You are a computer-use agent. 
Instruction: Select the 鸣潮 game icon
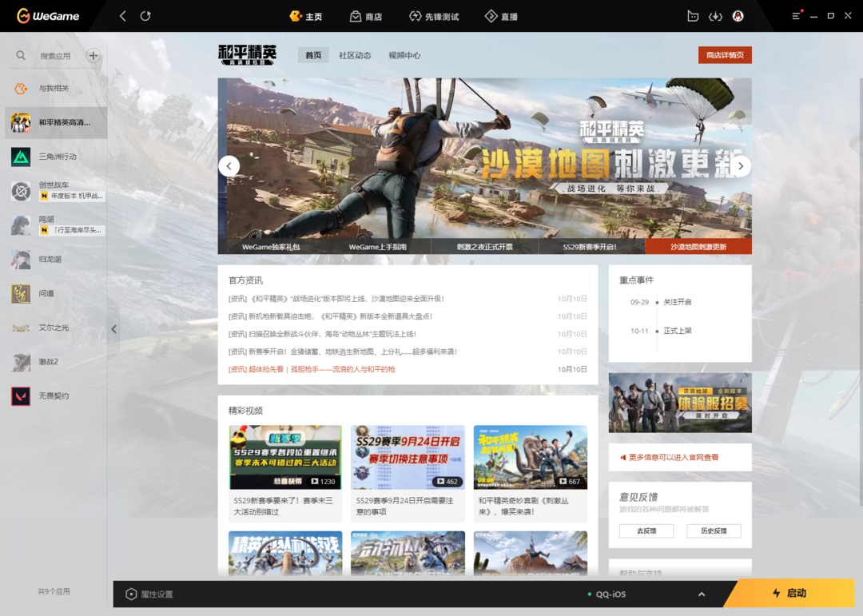20,225
